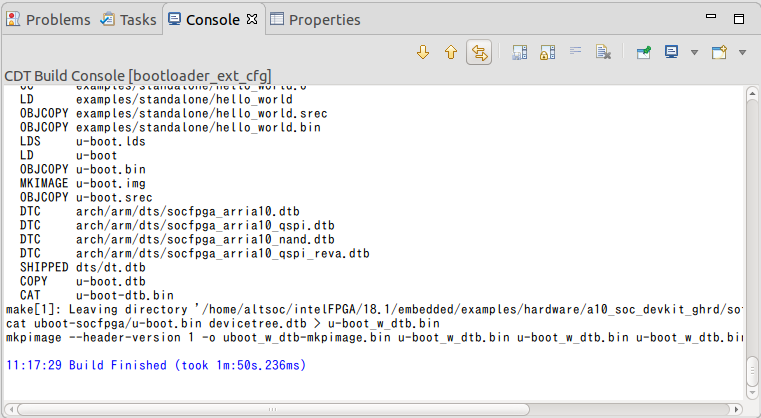Click the Copy Build Log icon
Viewport: 761px width, 418px height.
point(520,52)
